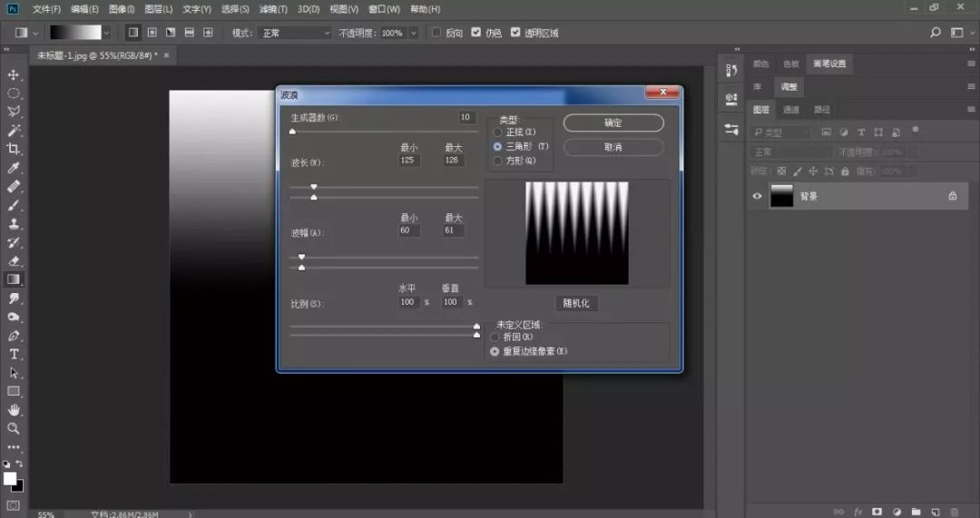The width and height of the screenshot is (980, 518).
Task: Open the 模式 blend mode dropdown
Action: [296, 33]
